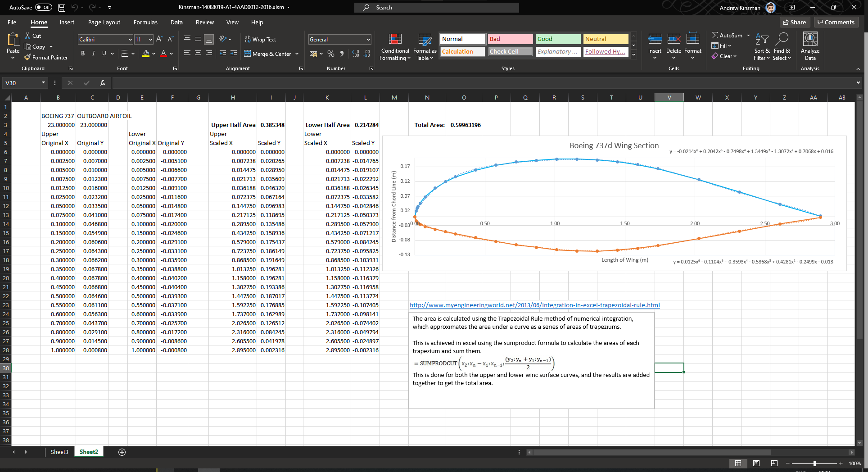The image size is (868, 472).
Task: Toggle italic formatting
Action: [94, 53]
